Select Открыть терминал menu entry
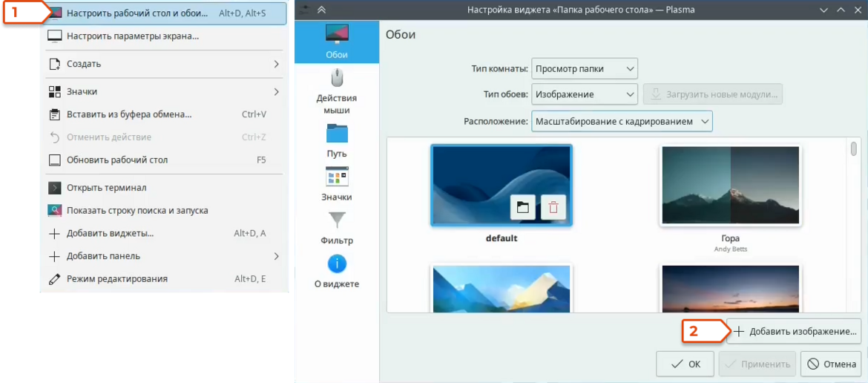 click(165, 188)
